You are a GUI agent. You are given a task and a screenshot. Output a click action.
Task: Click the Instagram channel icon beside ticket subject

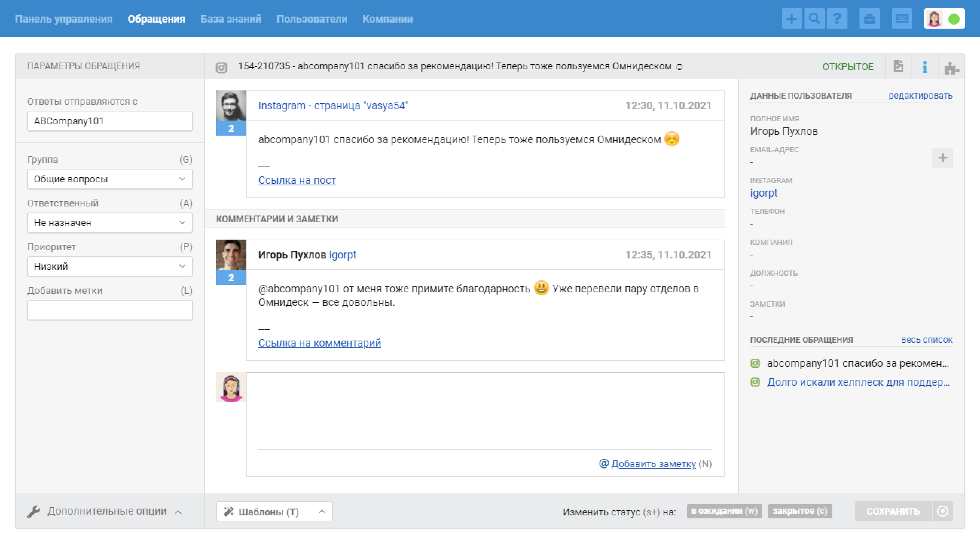tap(221, 67)
